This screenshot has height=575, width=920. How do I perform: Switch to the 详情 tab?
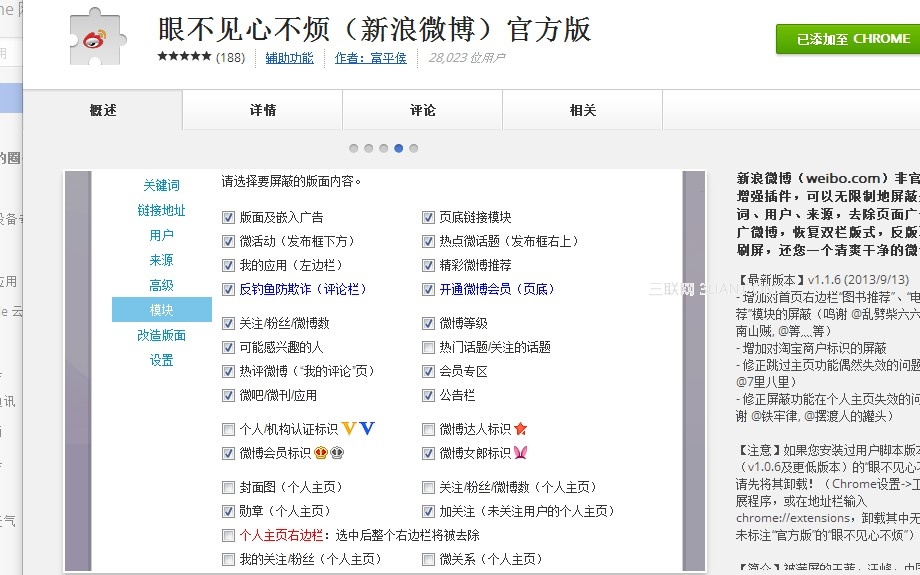263,110
